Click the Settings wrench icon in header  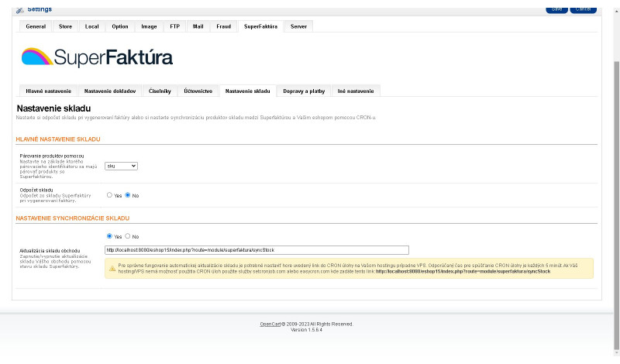pos(20,10)
